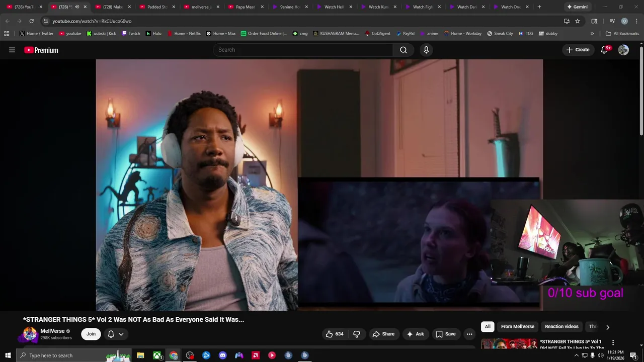Open the Windows notification center

pos(633,355)
